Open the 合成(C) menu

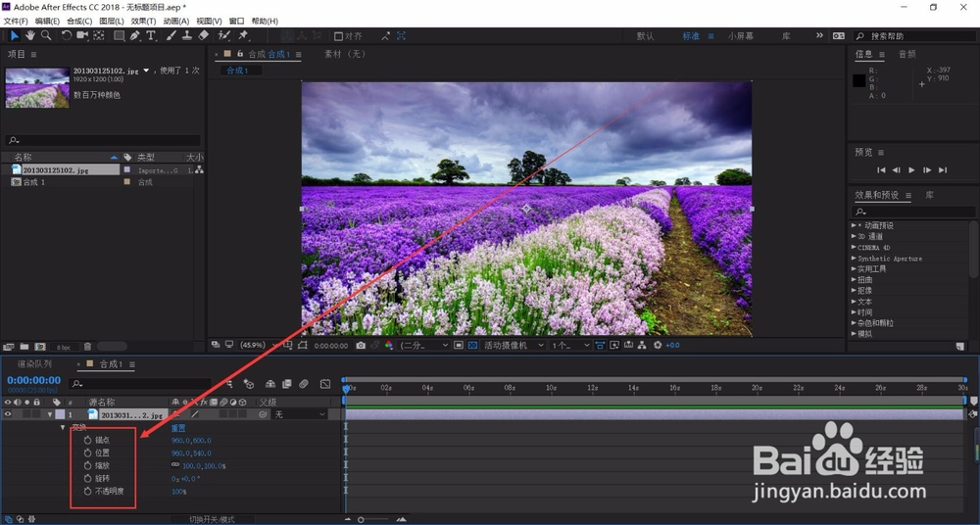point(79,21)
